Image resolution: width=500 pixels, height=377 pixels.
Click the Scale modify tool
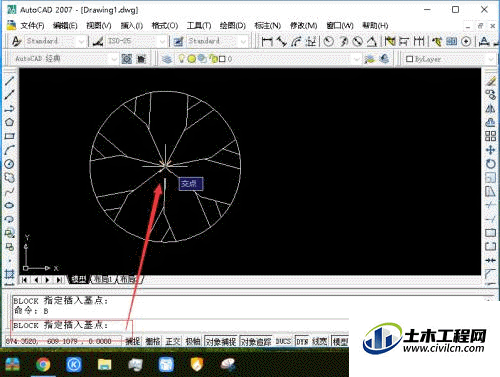point(491,178)
